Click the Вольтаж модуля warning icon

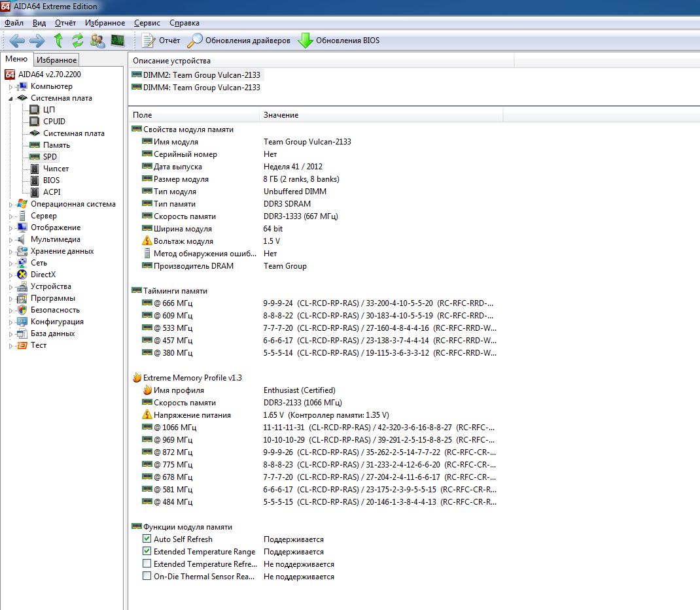point(147,241)
